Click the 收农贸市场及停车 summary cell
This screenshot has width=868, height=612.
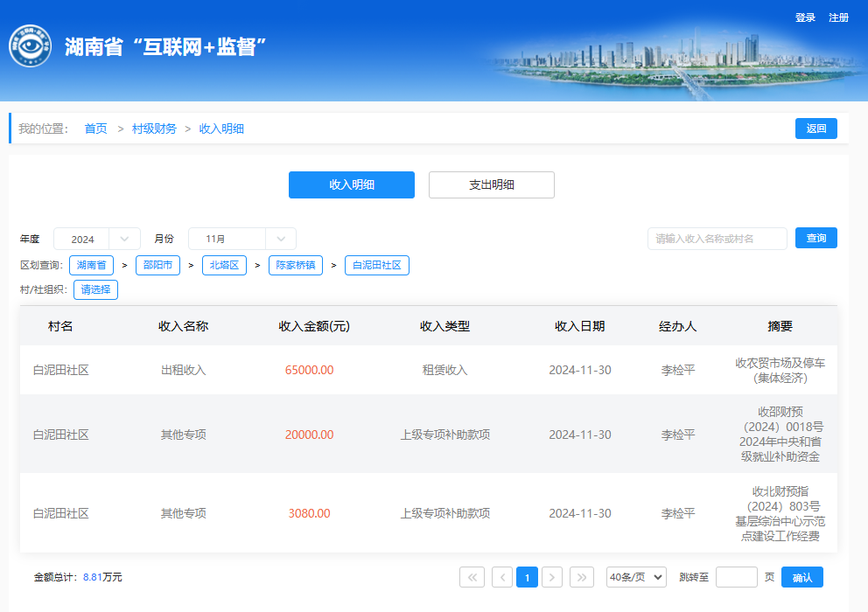(x=780, y=370)
